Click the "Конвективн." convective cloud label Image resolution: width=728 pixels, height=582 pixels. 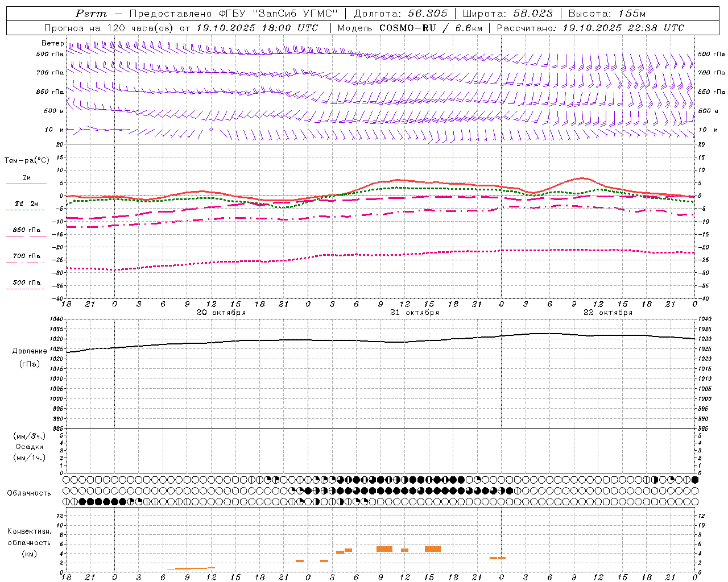click(x=29, y=531)
